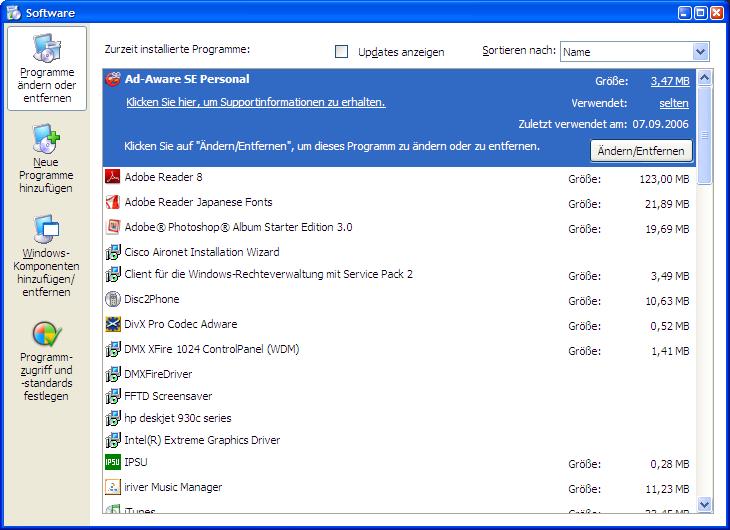Select the hp deskjet 930c series entry
The image size is (730, 530).
(178, 418)
